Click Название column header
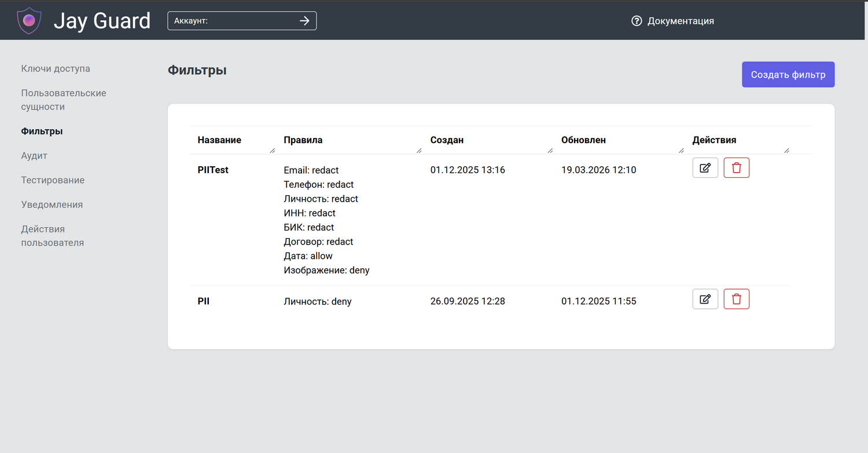This screenshot has height=453, width=868. pos(219,140)
